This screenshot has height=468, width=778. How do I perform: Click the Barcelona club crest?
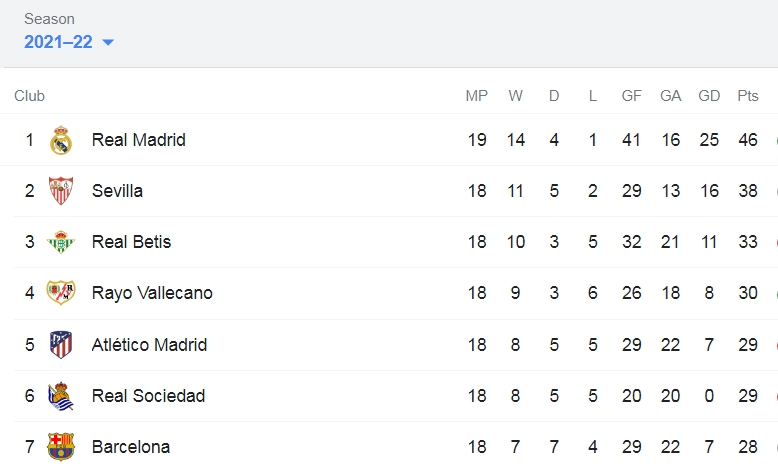(x=61, y=447)
